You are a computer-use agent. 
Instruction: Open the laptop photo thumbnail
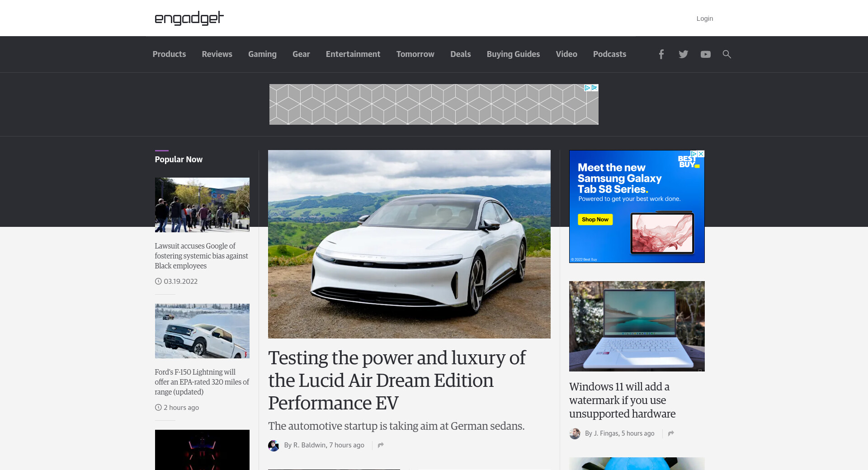click(637, 326)
